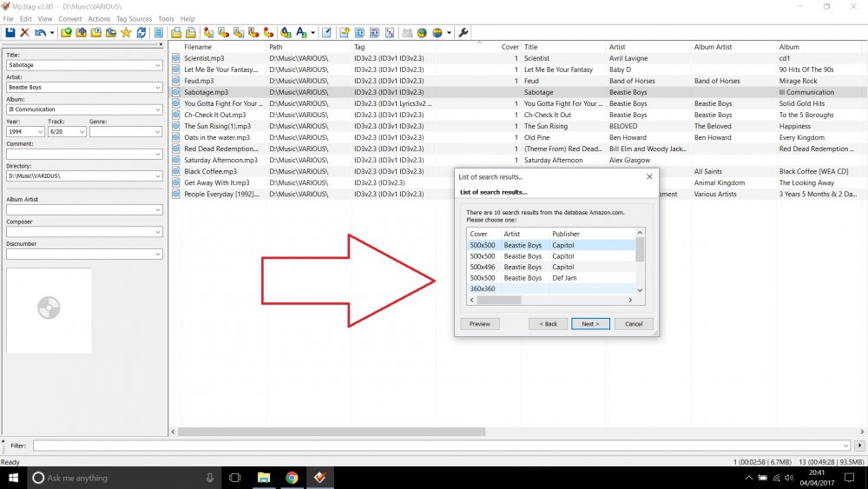Click the change directory folder with green check
The width and height of the screenshot is (868, 489).
(x=66, y=33)
